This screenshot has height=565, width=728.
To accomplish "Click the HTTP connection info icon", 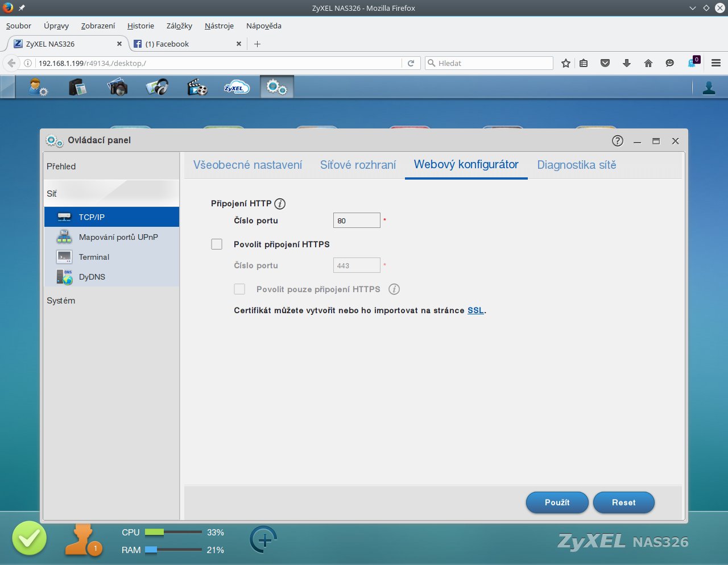I will (280, 203).
